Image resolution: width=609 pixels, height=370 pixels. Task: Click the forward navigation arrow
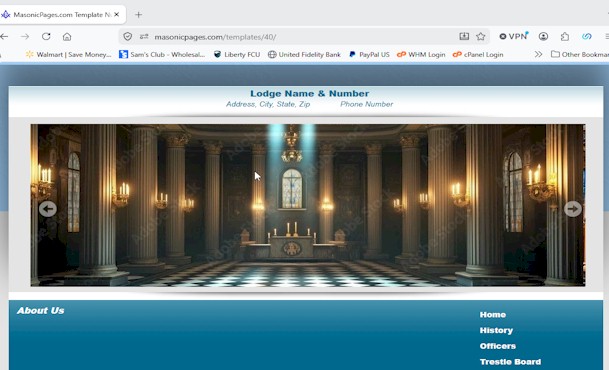pyautogui.click(x=25, y=36)
